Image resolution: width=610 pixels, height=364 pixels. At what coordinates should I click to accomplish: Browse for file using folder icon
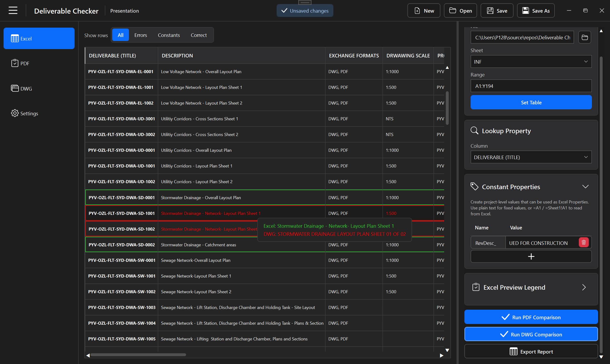pos(585,37)
